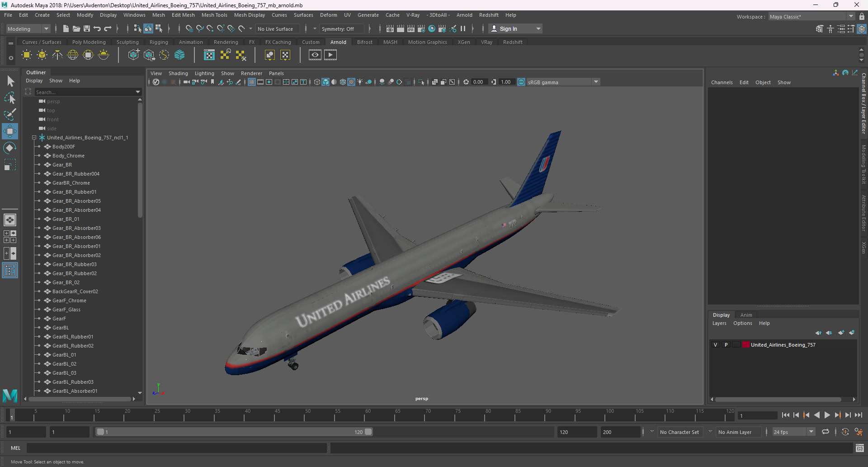Create Arnold light portal icon
The height and width of the screenshot is (467, 868).
(88, 55)
